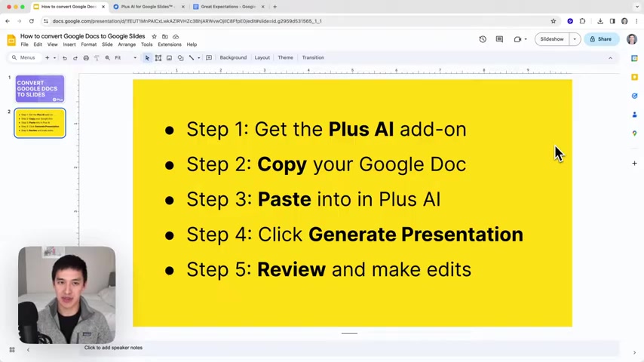Click the Theme button
Screen dimensions: 644x362
(x=286, y=58)
